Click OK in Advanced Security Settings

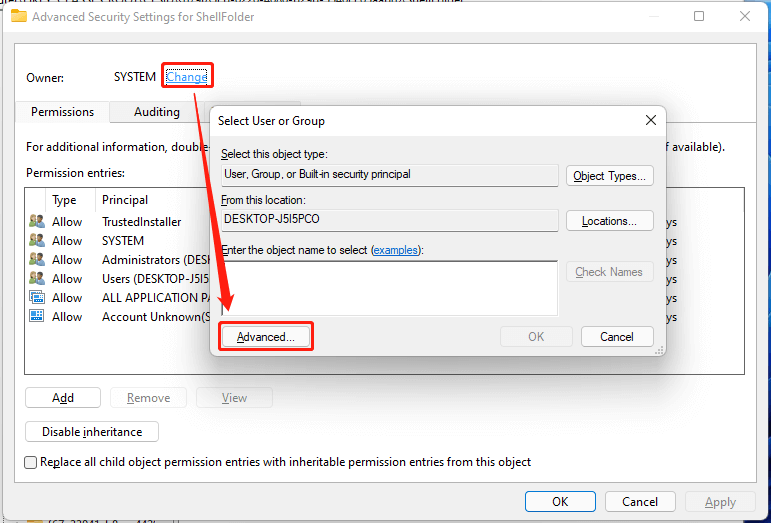coord(560,502)
